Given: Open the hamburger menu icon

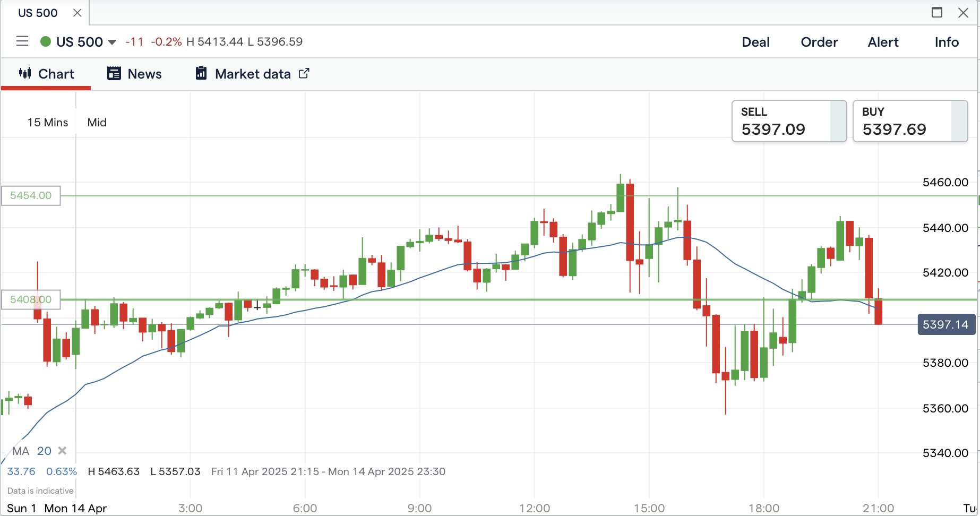Looking at the screenshot, I should (x=22, y=41).
